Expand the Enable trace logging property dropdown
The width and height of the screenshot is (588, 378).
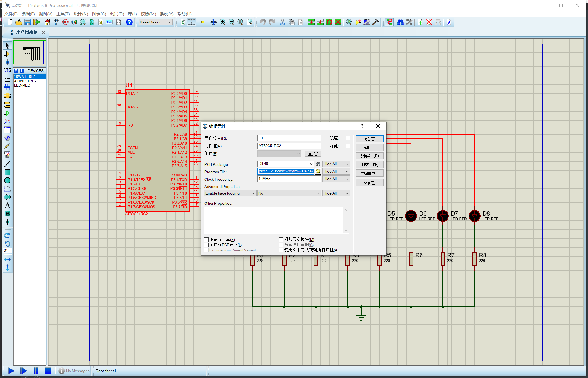230,193
